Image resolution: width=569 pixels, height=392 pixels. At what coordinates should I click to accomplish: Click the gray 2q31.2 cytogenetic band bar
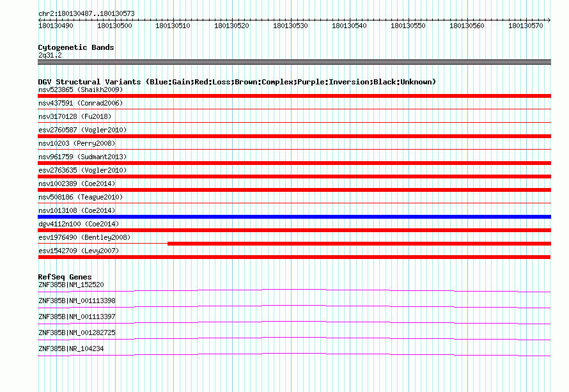(294, 62)
